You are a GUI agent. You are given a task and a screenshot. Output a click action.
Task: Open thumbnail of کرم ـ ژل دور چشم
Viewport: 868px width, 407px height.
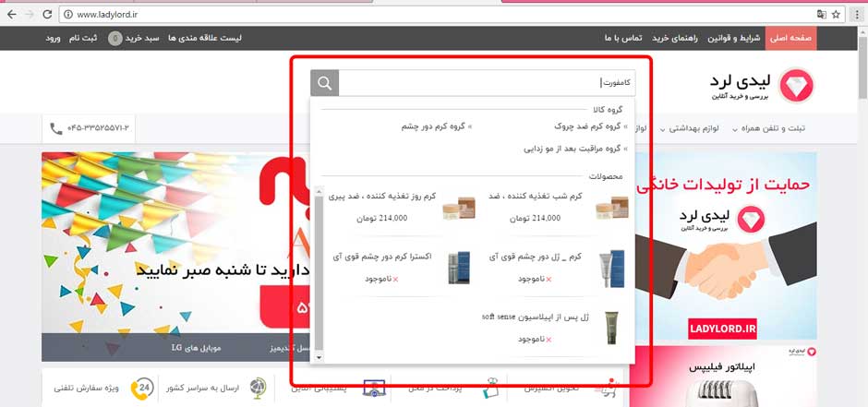coord(611,269)
